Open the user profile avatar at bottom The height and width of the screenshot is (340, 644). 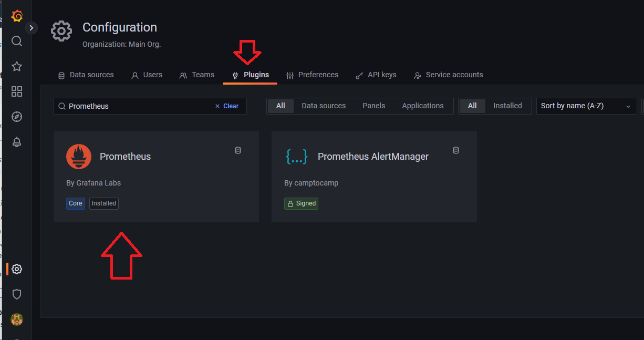click(x=16, y=320)
